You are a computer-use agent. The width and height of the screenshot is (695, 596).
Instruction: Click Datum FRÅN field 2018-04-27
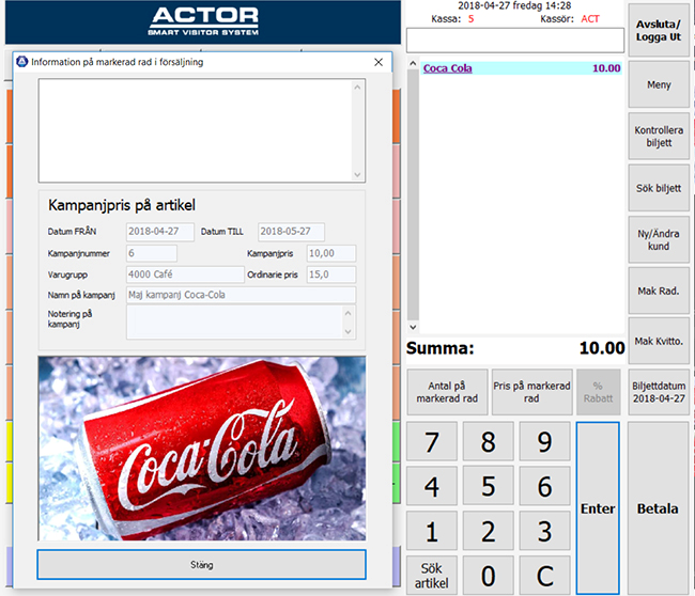pyautogui.click(x=160, y=232)
